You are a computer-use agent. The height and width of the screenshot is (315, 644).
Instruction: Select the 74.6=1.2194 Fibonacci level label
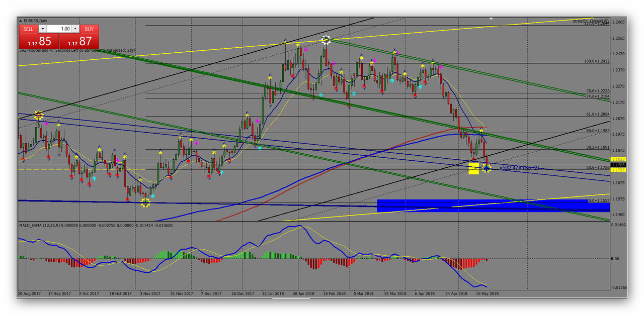click(x=598, y=96)
